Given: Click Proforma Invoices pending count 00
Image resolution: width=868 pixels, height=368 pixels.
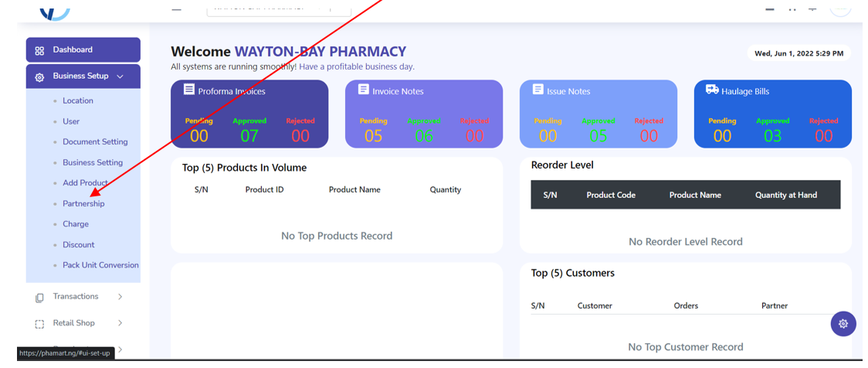Looking at the screenshot, I should coord(198,136).
